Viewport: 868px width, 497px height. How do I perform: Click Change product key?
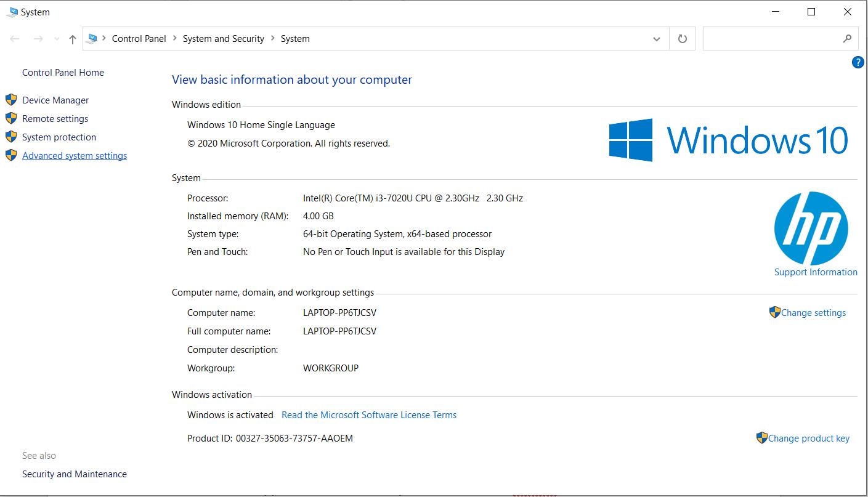click(x=809, y=438)
